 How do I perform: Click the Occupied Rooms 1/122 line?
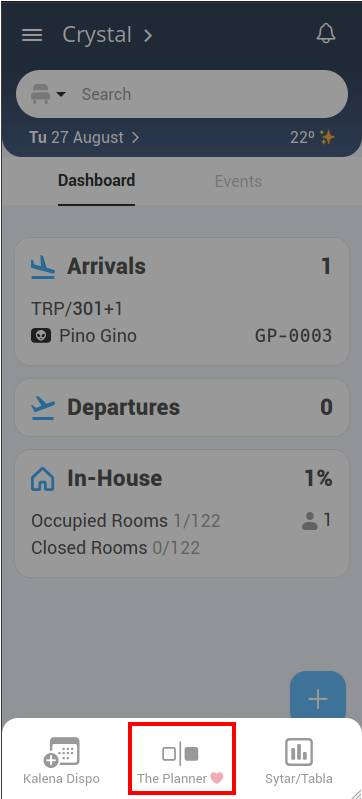click(x=126, y=521)
